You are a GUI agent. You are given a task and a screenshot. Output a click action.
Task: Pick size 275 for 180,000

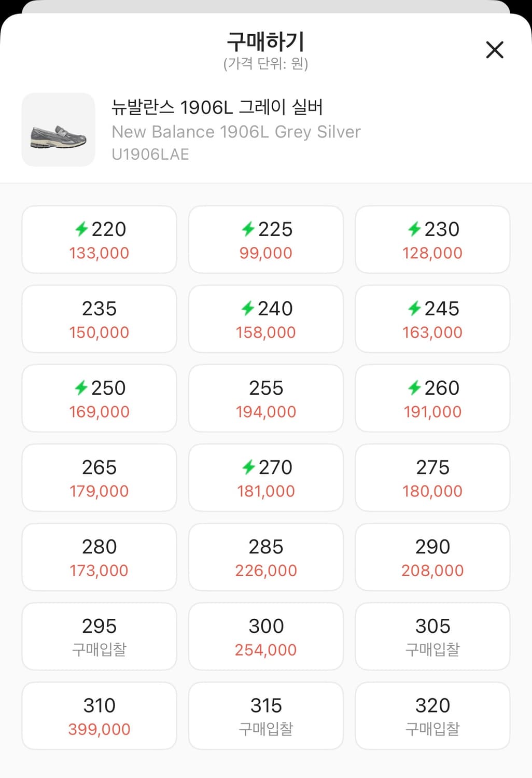point(432,478)
